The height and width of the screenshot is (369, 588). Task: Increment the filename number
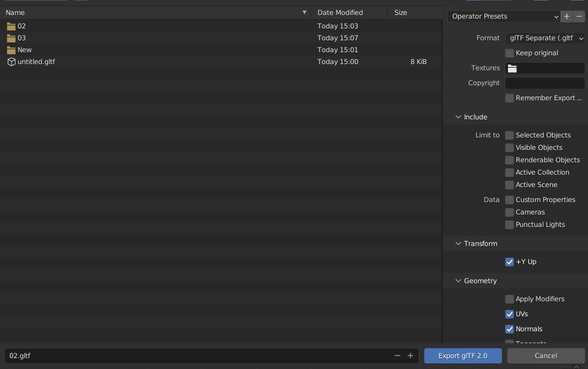point(410,356)
